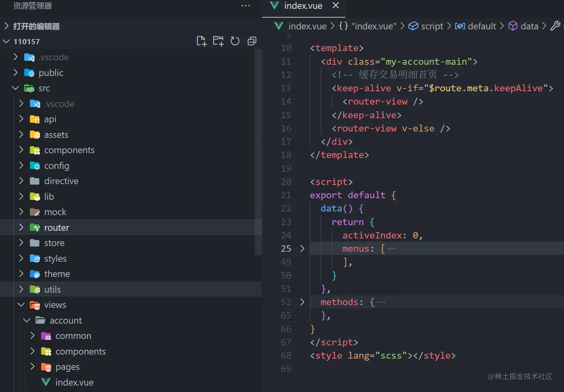Screen dimensions: 564x392
Task: Click the pages folder icon
Action: click(46, 367)
